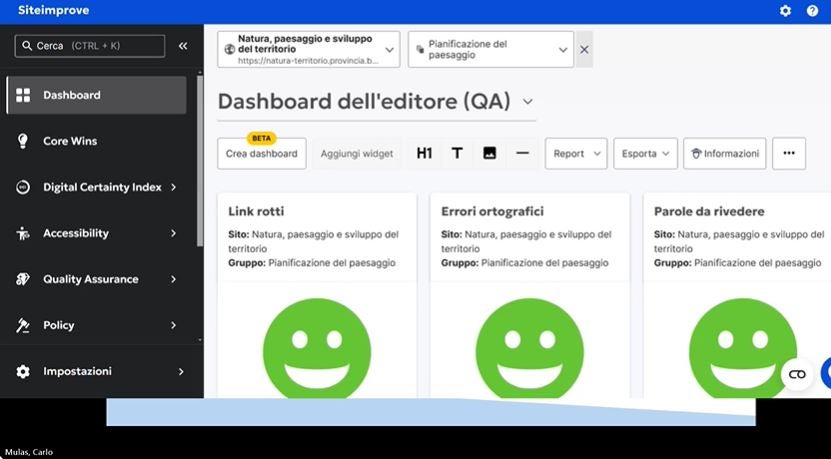Click the Cerca search field
The image size is (831, 459).
[90, 46]
